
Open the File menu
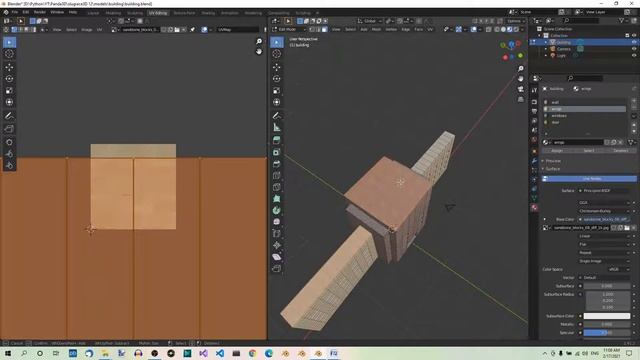click(x=15, y=12)
